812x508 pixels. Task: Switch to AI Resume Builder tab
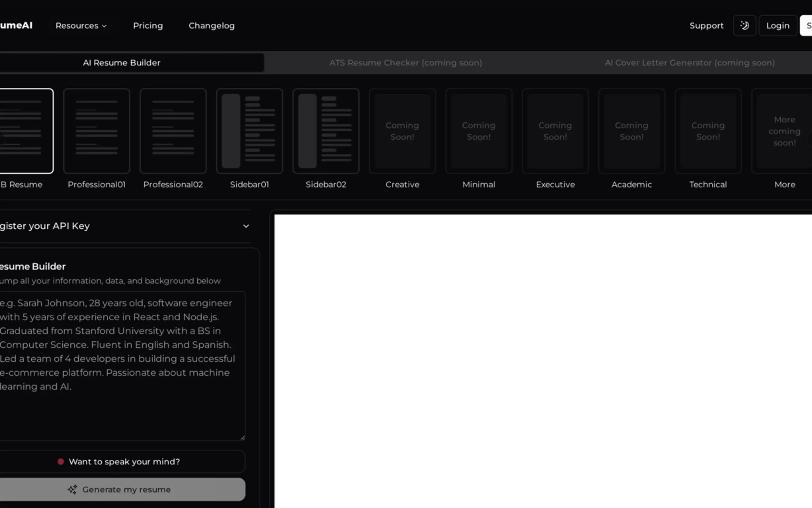(x=121, y=62)
